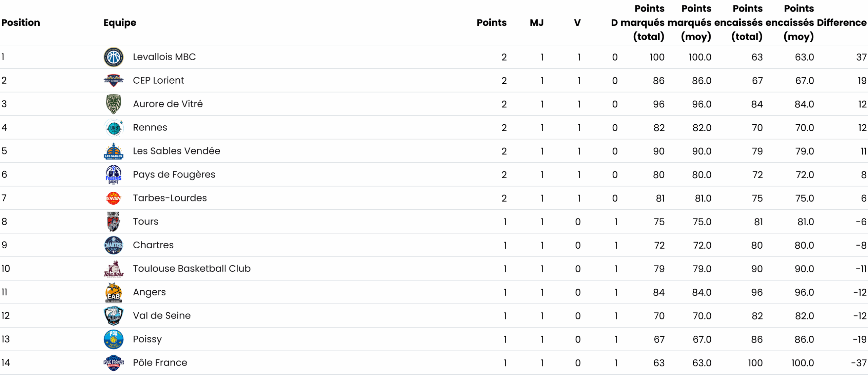Click the Poissy PBA team logo

point(113,339)
